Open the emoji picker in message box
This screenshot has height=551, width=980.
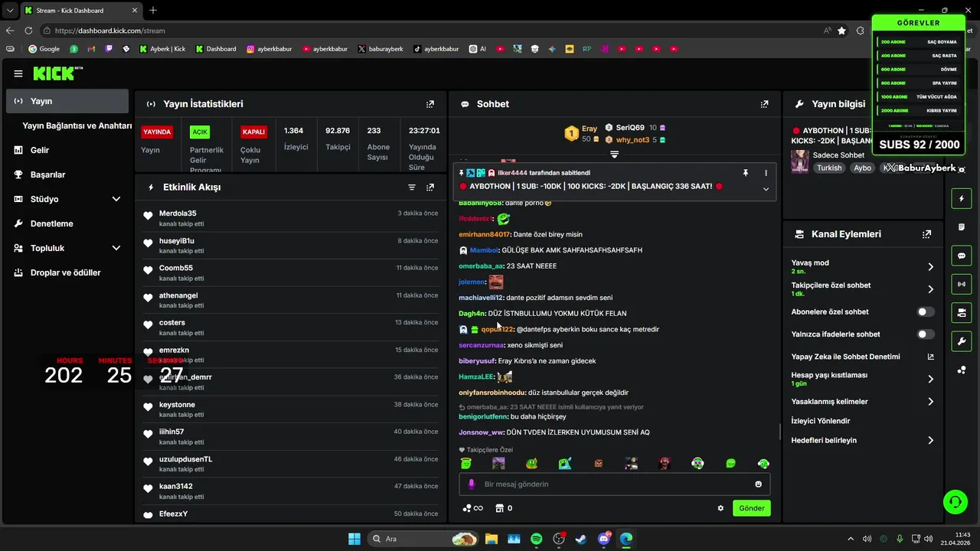[x=759, y=484]
